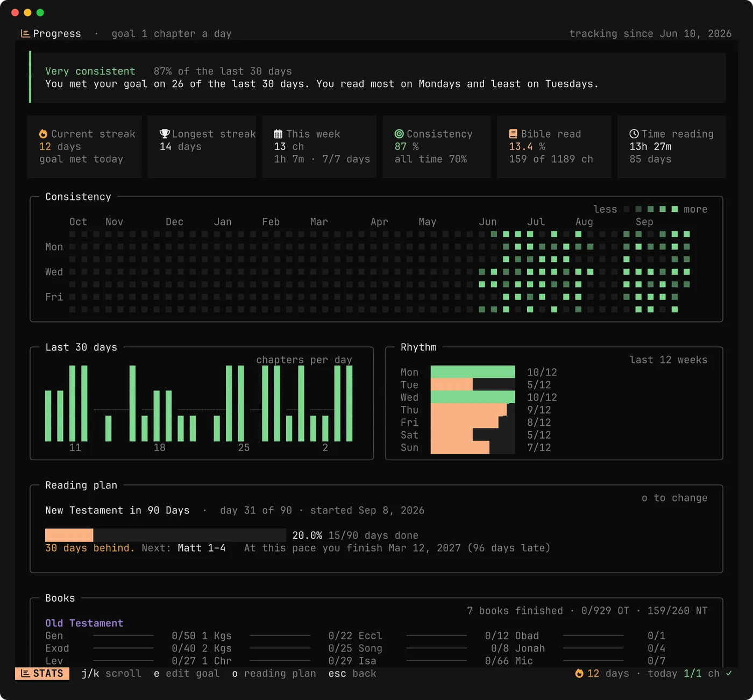Select the STATS mode badge in status bar

42,674
